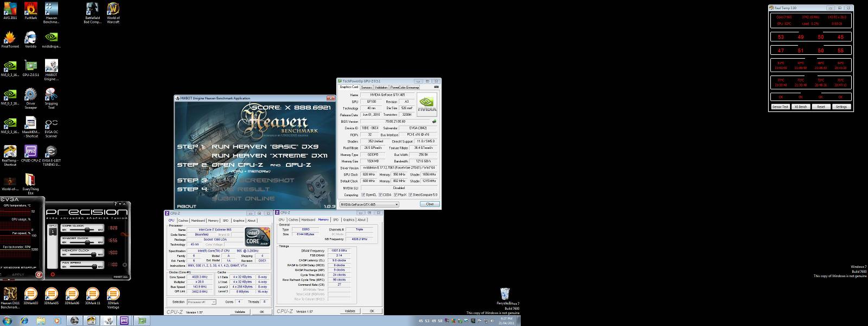Viewport: 868px width, 326px height.
Task: Open the Battlefield Bad Company shortcut
Action: click(x=92, y=12)
